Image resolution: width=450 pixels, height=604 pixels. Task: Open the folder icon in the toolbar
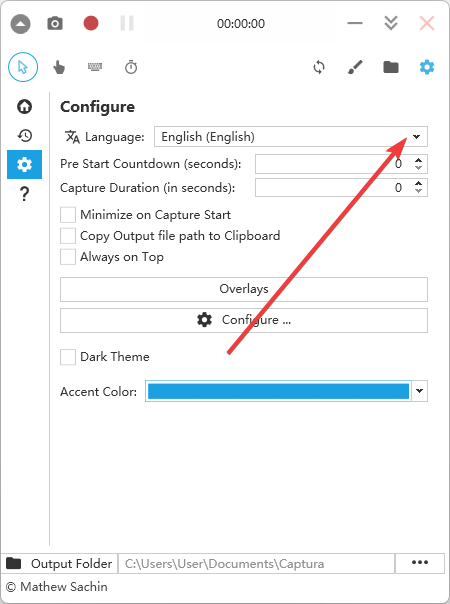point(391,67)
